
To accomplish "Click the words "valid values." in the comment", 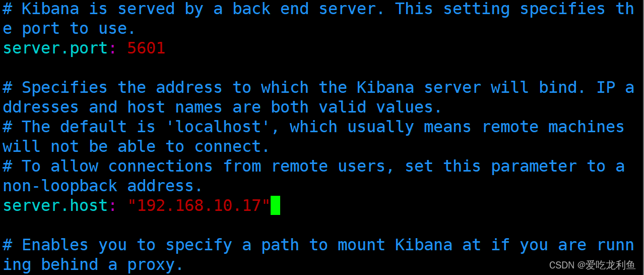I will (x=381, y=107).
